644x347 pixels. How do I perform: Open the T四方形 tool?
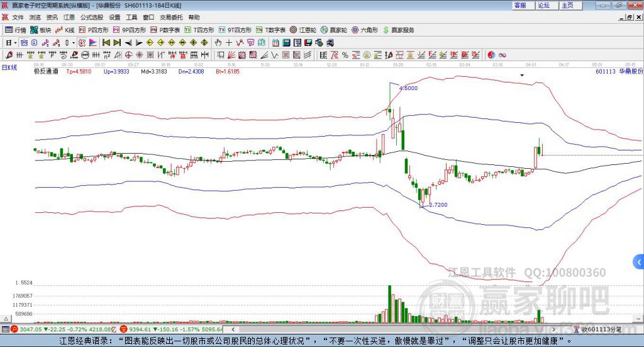pyautogui.click(x=199, y=30)
